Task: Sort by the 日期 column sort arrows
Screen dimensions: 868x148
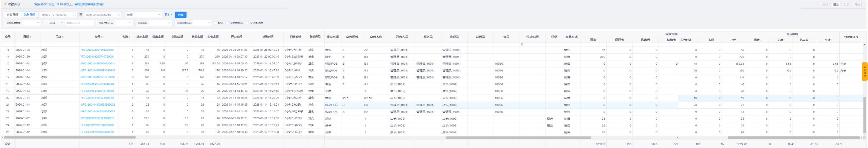Action: [x=30, y=37]
